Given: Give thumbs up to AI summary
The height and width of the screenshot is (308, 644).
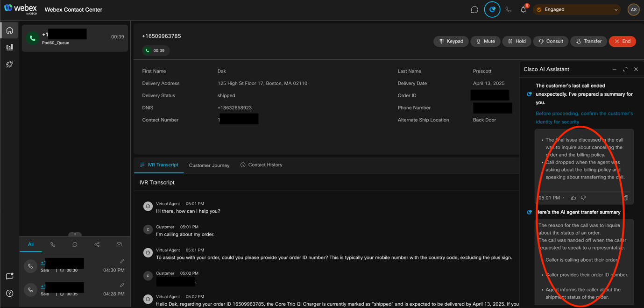Looking at the screenshot, I should (573, 198).
